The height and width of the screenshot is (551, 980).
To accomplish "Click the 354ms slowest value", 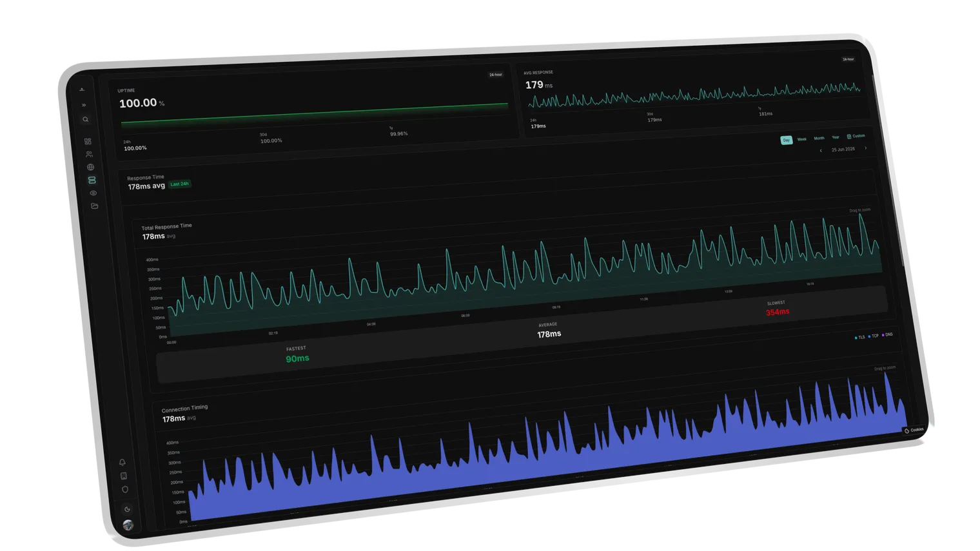I will 778,312.
